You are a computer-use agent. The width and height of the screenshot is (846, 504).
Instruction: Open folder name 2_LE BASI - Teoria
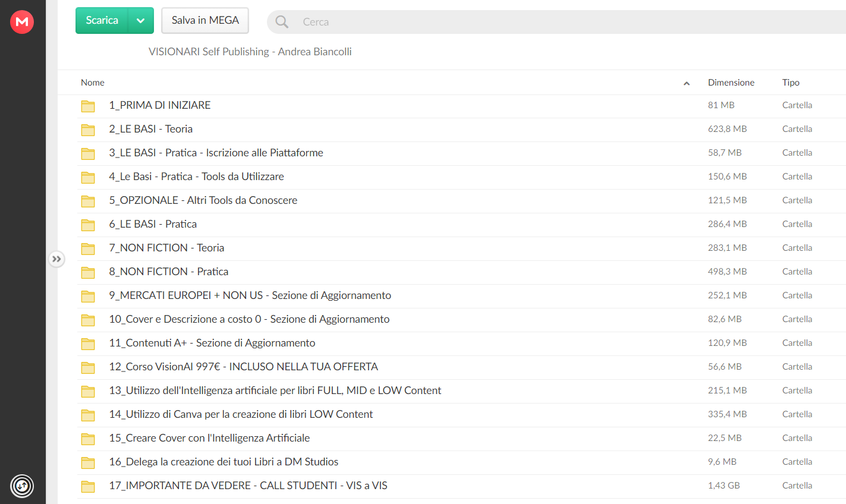pos(150,129)
